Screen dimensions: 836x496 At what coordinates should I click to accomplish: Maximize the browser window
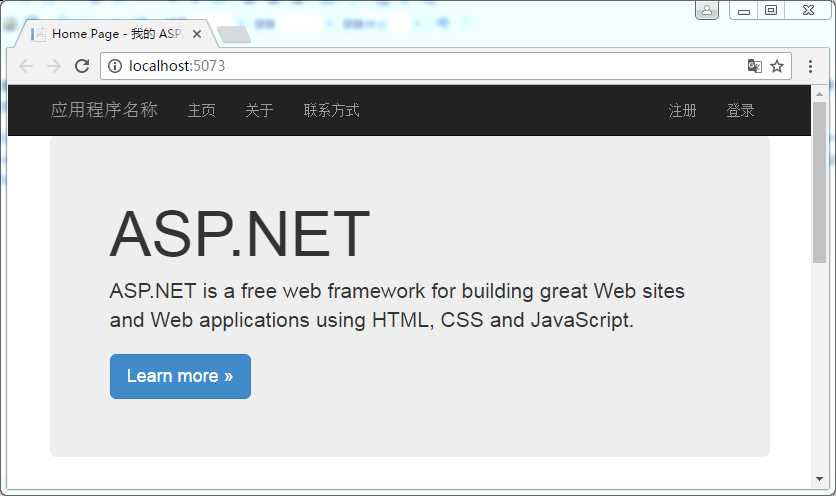coord(771,10)
